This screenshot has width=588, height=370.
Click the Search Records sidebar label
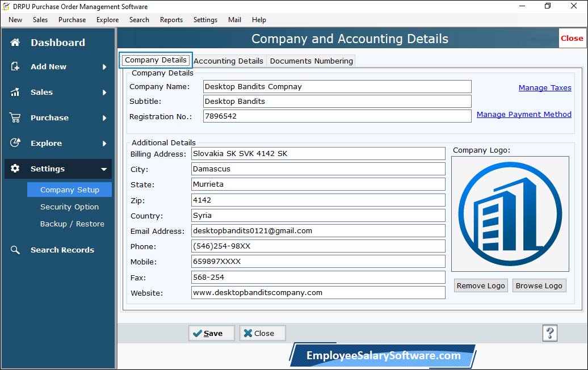pyautogui.click(x=62, y=250)
